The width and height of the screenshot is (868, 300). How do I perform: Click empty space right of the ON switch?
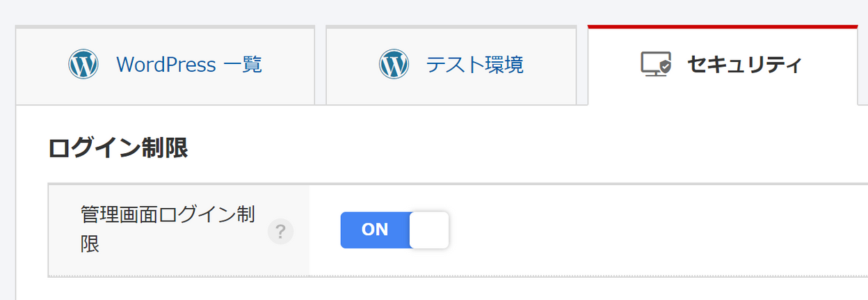point(654,230)
